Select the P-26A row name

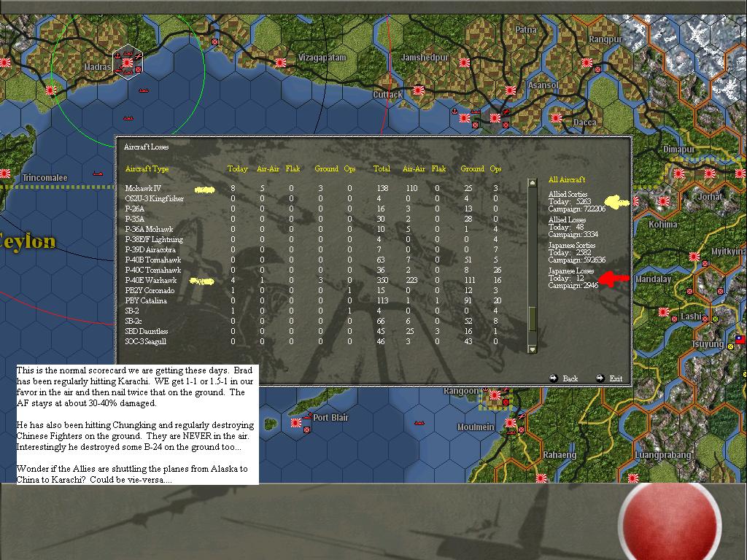pos(134,209)
